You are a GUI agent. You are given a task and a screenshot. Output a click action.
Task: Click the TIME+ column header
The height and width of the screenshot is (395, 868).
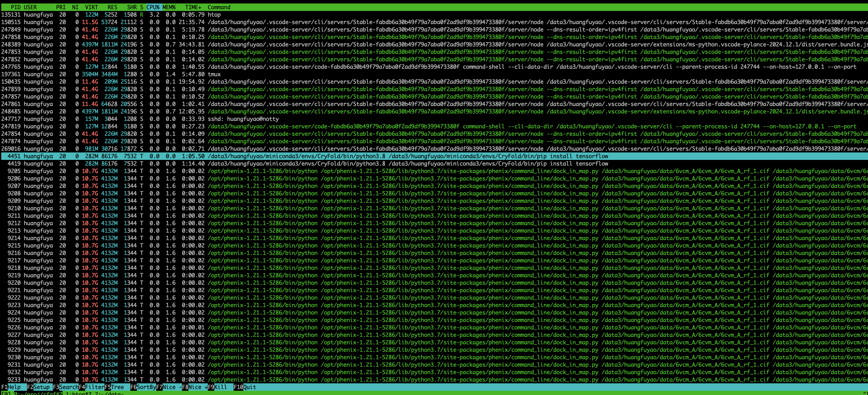193,7
